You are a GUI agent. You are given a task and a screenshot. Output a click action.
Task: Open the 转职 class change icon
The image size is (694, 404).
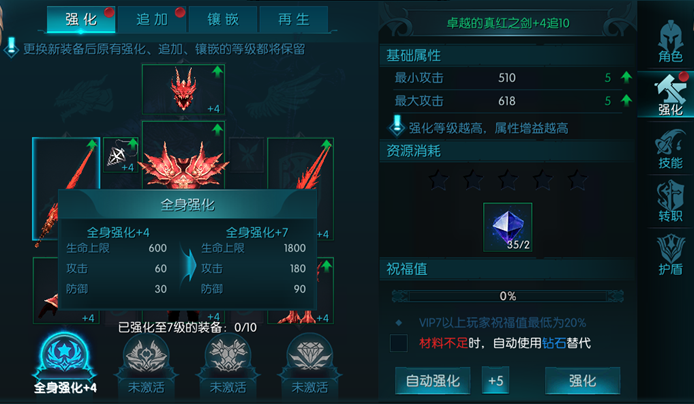click(x=670, y=201)
